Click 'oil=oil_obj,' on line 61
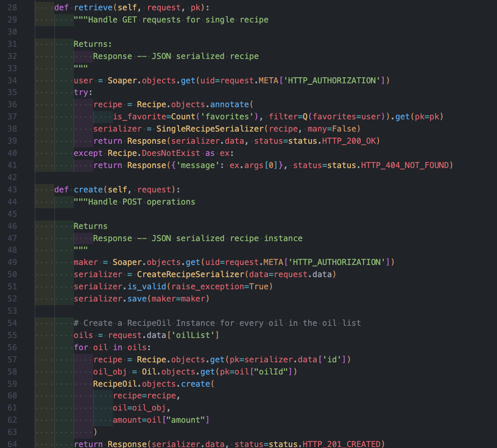 coord(141,408)
